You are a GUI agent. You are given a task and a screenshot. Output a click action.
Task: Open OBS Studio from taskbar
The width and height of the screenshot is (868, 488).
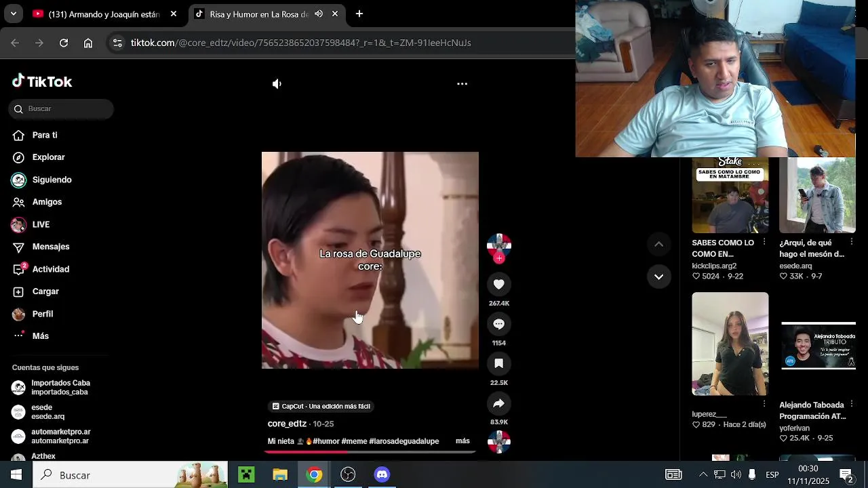tap(348, 475)
